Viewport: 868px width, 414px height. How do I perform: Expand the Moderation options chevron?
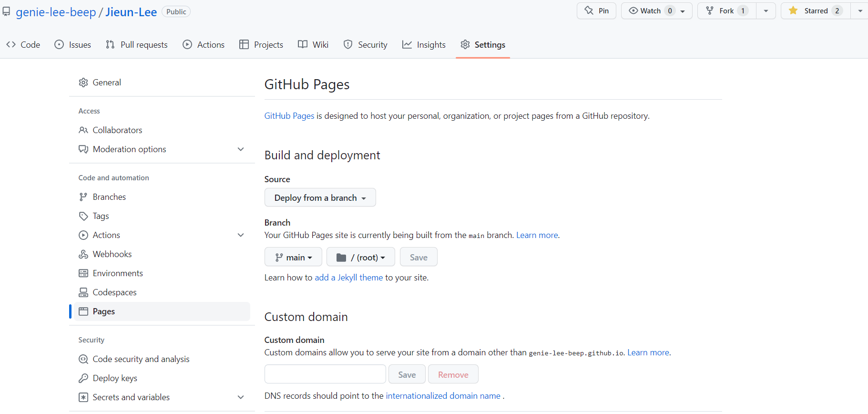click(x=241, y=149)
